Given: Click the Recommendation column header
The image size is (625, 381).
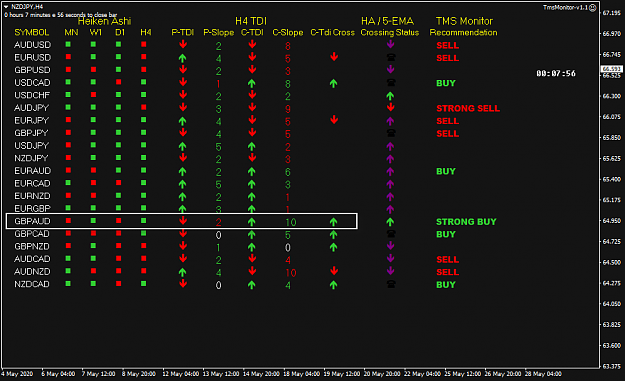Looking at the screenshot, I should pos(463,33).
